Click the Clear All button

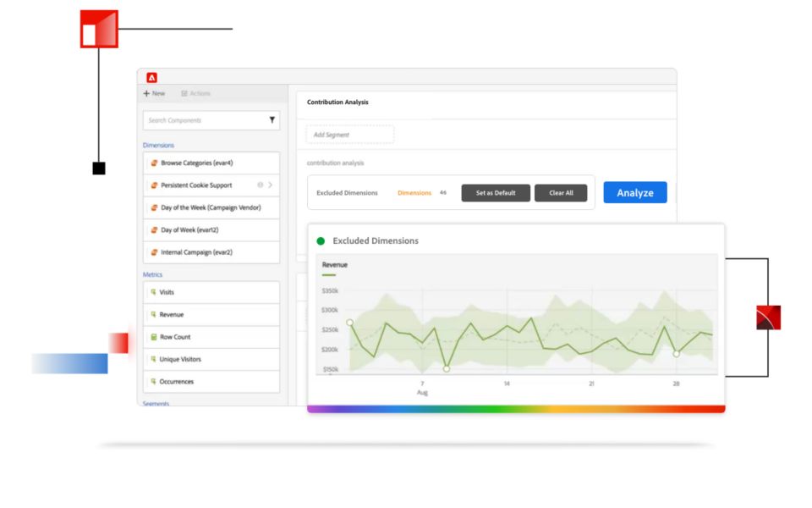[x=561, y=193]
